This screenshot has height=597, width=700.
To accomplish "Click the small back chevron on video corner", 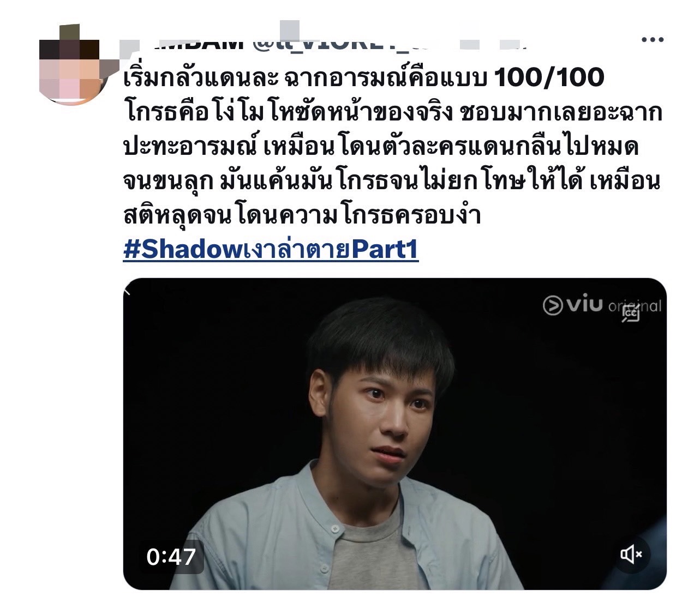I will (128, 291).
